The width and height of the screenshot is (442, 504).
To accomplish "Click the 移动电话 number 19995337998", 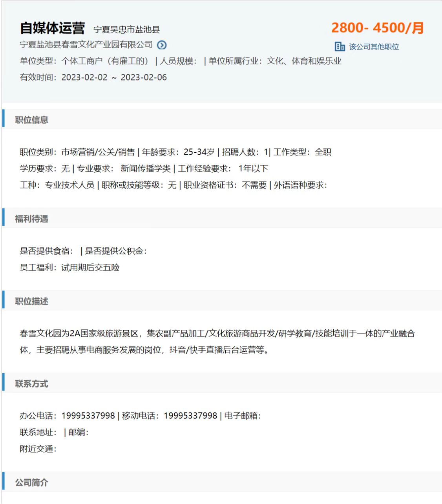I will click(x=190, y=416).
